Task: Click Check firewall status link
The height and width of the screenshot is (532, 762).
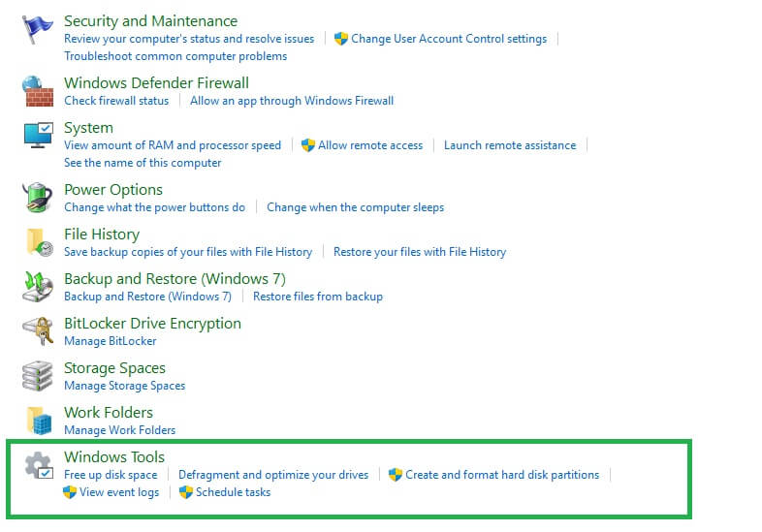Action: [x=116, y=101]
